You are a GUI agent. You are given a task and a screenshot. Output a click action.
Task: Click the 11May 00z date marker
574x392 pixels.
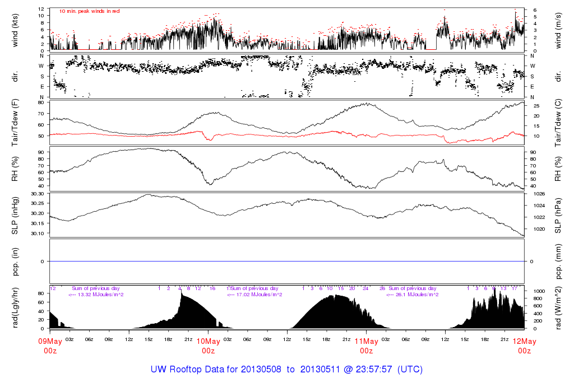pyautogui.click(x=366, y=346)
